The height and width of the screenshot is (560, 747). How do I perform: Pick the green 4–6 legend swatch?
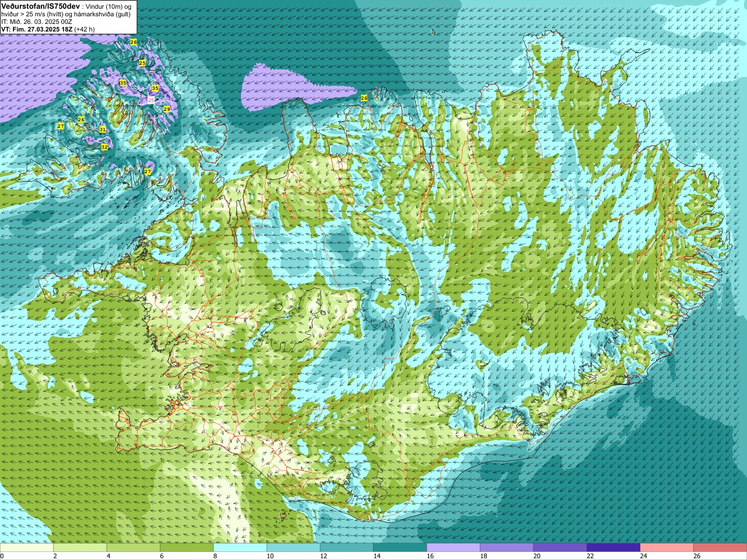click(133, 548)
